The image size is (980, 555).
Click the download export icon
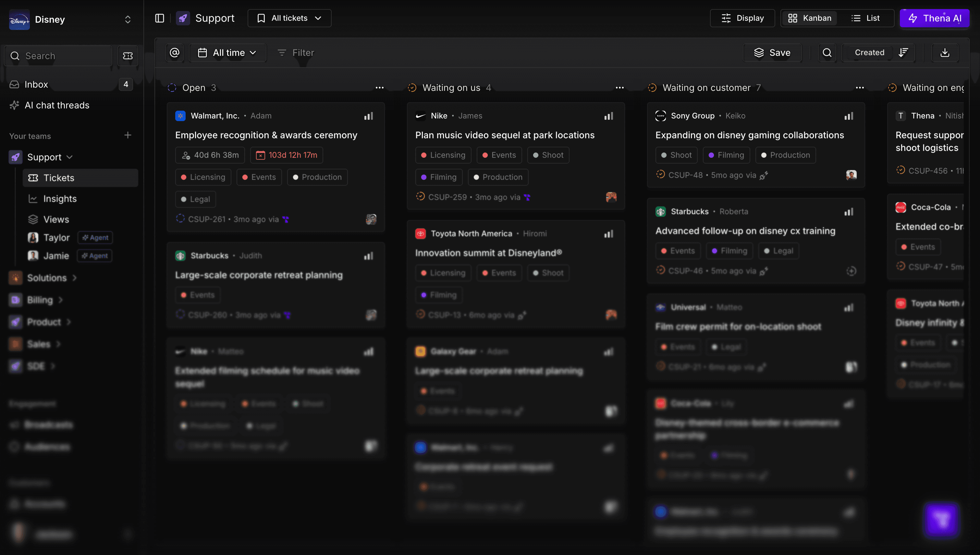pyautogui.click(x=945, y=53)
